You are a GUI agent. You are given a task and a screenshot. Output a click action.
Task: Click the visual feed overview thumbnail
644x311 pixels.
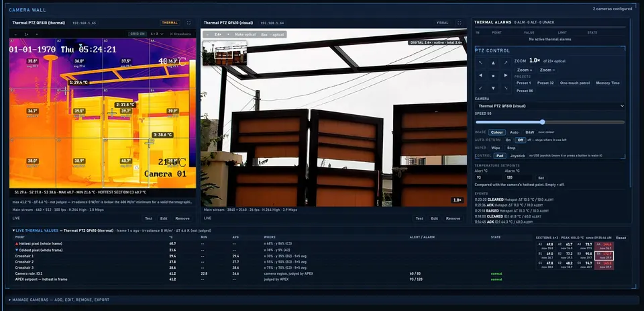225,52
